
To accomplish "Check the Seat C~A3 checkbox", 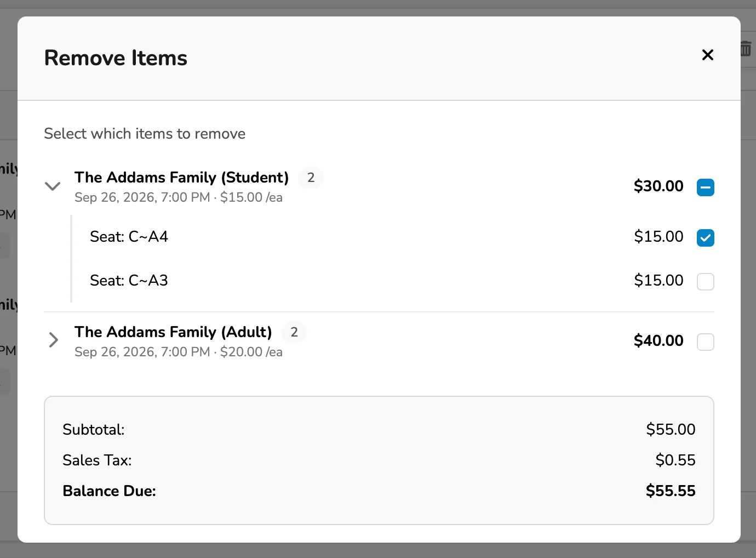I will coord(705,282).
